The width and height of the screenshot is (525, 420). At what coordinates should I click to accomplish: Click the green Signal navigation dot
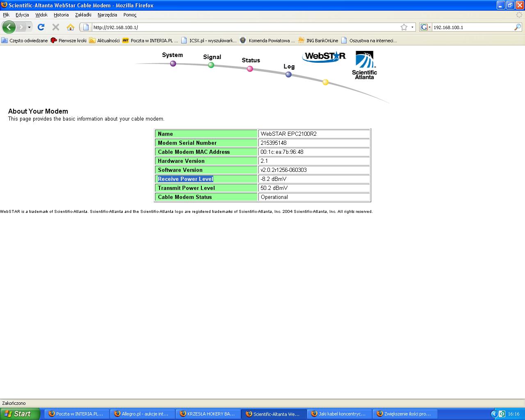click(211, 65)
